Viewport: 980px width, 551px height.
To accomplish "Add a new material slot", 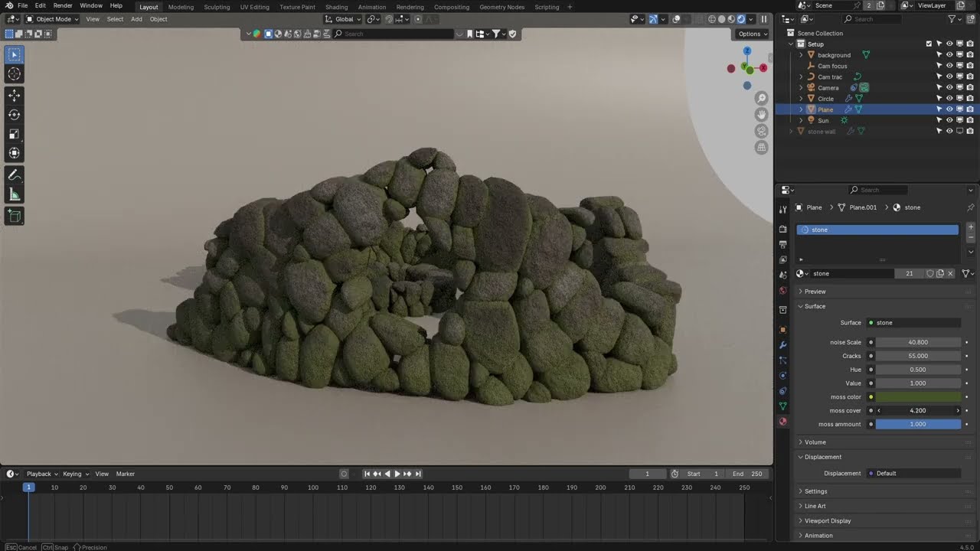I will pyautogui.click(x=971, y=227).
